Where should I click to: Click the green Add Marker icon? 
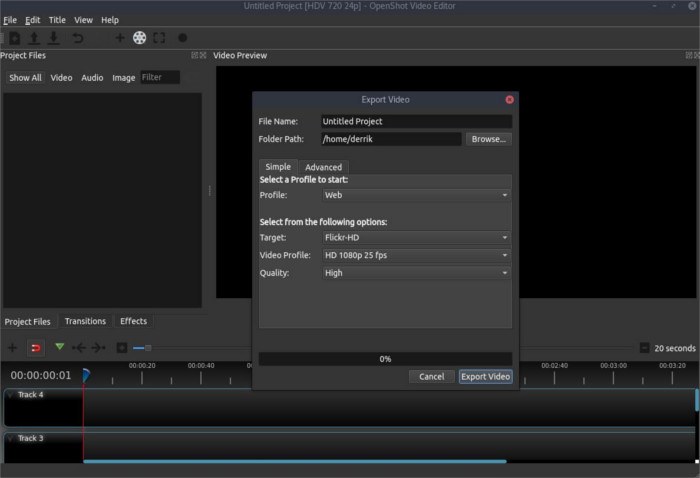coord(59,347)
